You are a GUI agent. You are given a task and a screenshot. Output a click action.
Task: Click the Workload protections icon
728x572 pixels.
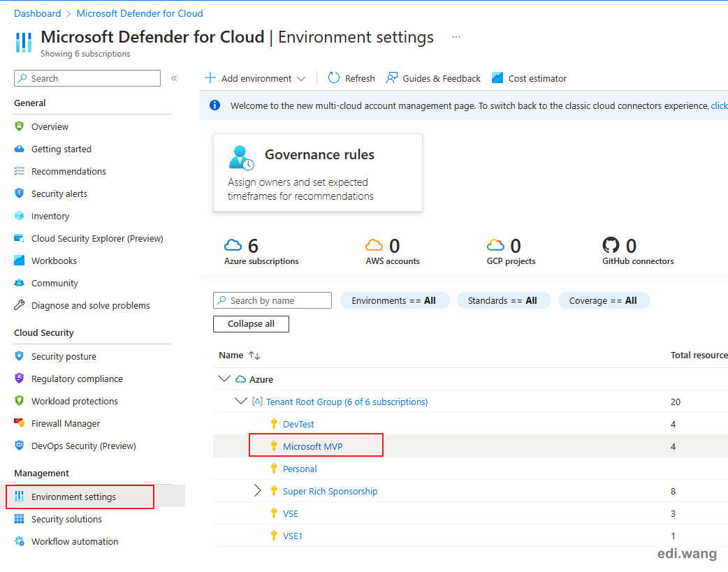coord(19,401)
